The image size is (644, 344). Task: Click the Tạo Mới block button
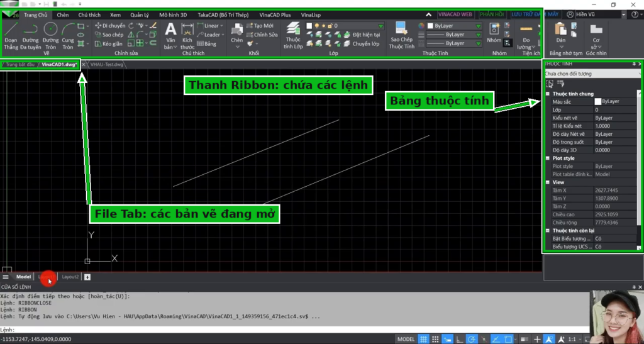(260, 25)
